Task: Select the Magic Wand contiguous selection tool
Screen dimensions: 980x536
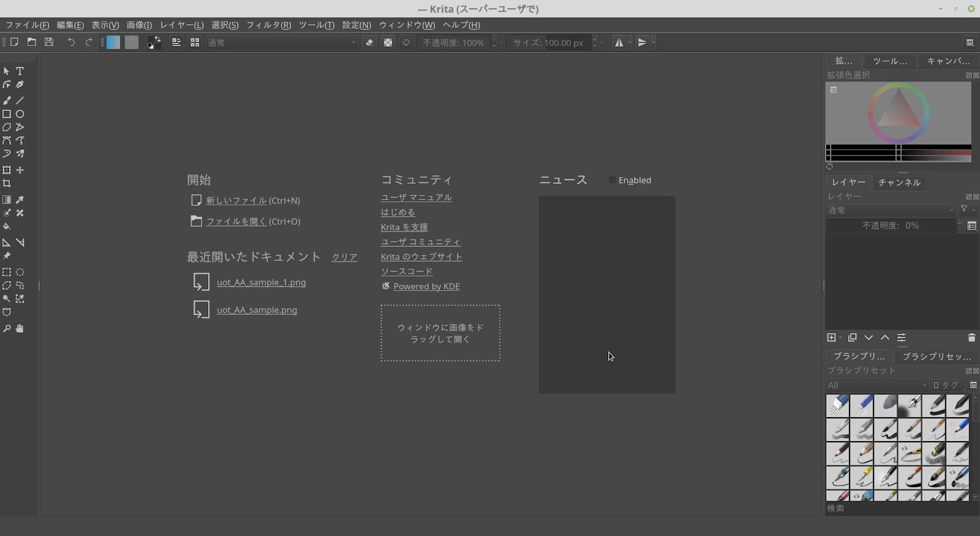Action: pos(7,299)
